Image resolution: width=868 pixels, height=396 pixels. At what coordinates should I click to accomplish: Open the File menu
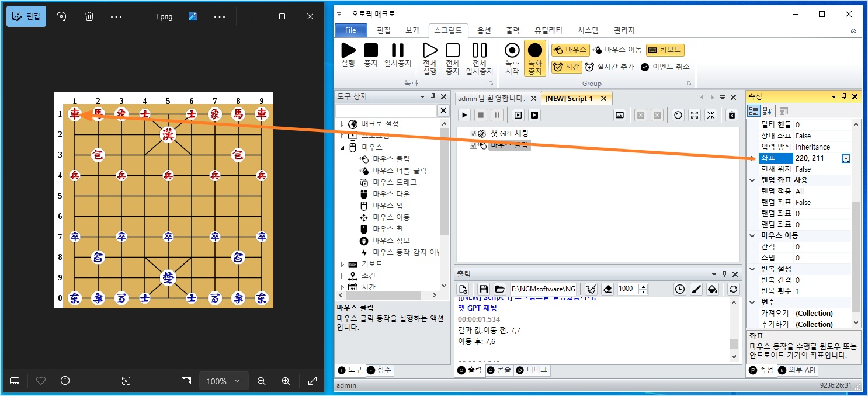pyautogui.click(x=351, y=30)
